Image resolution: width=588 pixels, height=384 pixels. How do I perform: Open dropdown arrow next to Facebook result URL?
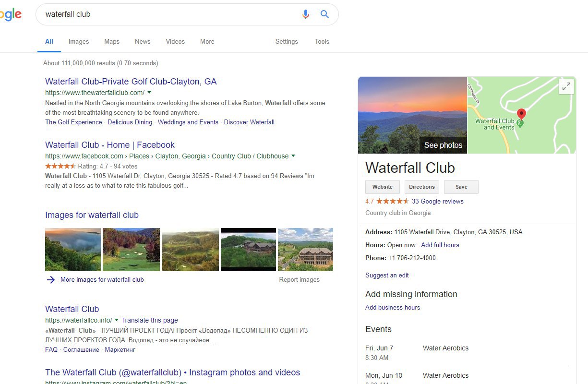click(293, 156)
